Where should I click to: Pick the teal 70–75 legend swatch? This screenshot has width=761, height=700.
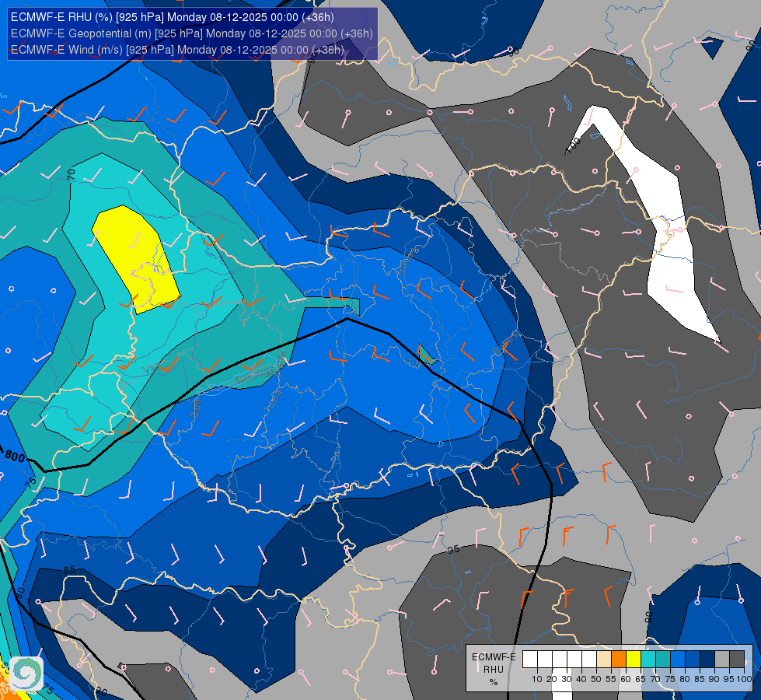663,660
